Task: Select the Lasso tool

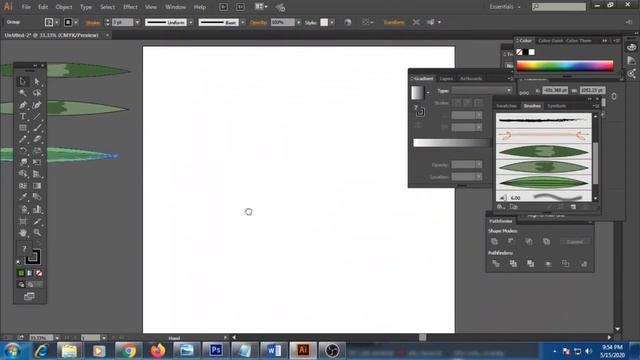Action: click(37, 93)
